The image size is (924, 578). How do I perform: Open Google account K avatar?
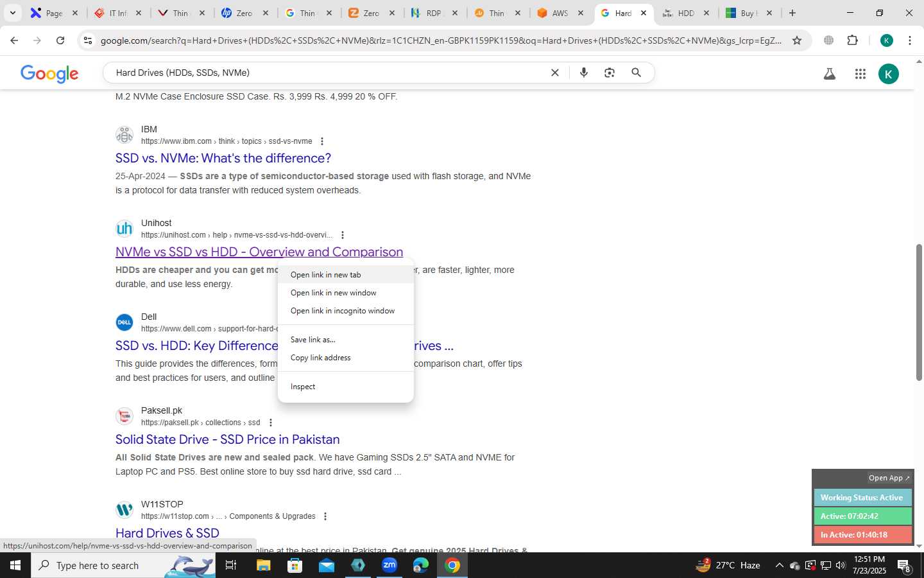[889, 74]
